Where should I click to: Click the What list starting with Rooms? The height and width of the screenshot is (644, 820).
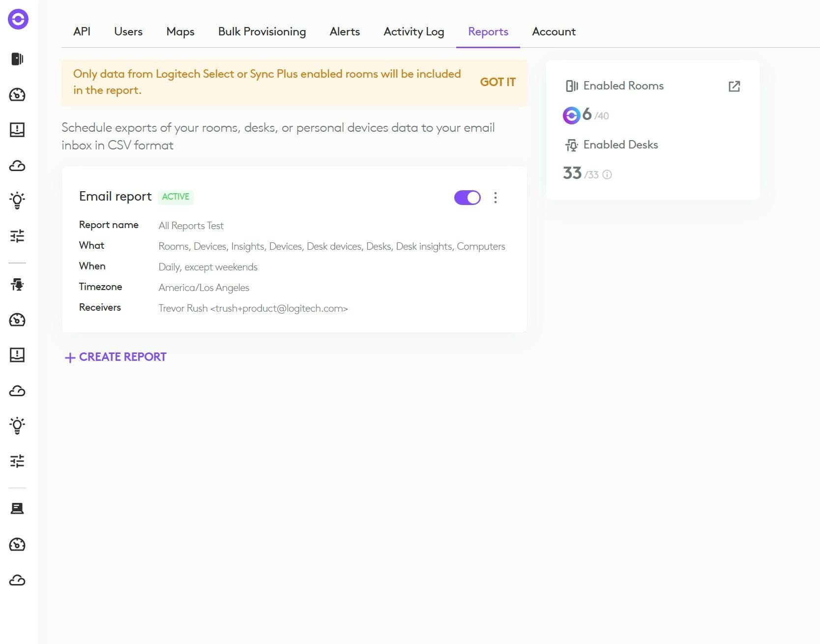332,246
